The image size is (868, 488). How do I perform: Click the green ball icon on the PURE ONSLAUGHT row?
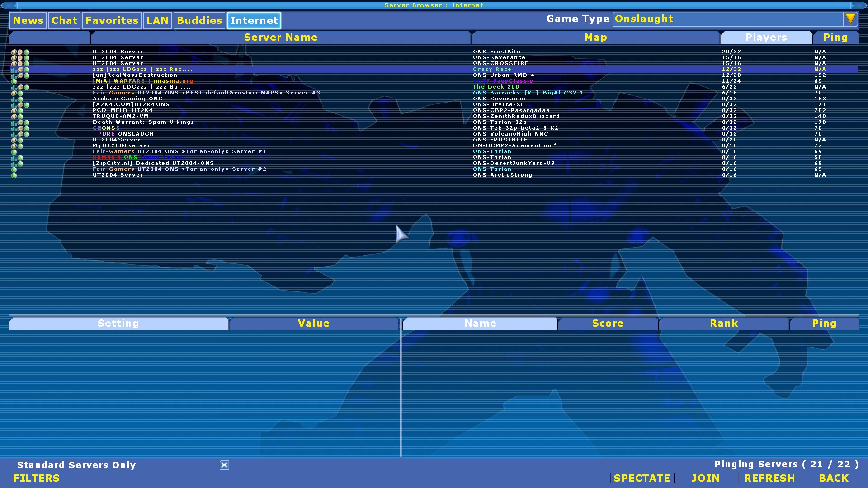click(27, 134)
